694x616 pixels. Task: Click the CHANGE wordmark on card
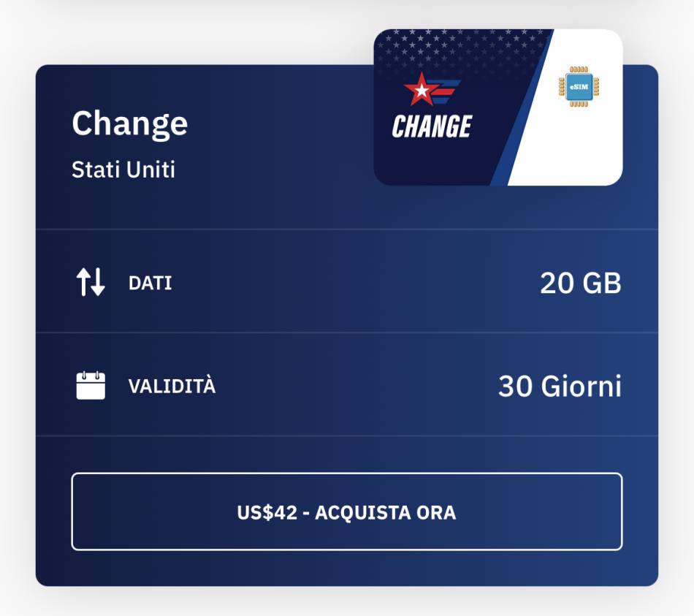(x=432, y=126)
